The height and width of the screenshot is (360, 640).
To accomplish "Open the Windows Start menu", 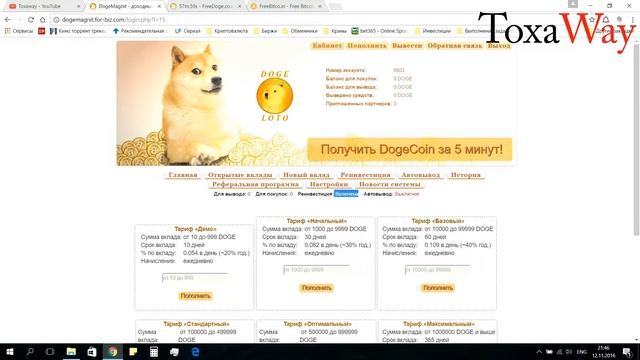I will tap(9, 352).
